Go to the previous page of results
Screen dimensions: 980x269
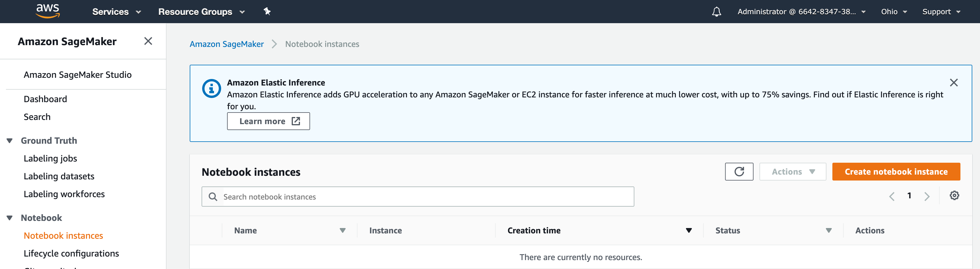892,196
